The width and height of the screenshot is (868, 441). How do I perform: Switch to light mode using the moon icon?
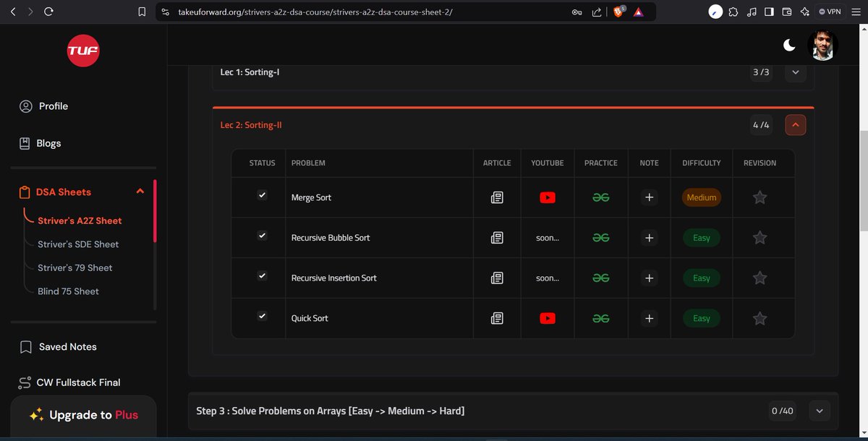(789, 45)
